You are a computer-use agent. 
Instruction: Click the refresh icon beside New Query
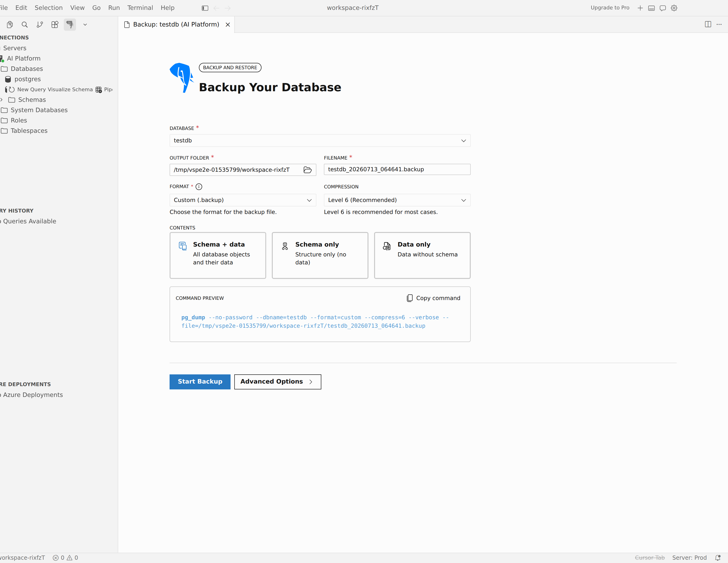pyautogui.click(x=12, y=89)
